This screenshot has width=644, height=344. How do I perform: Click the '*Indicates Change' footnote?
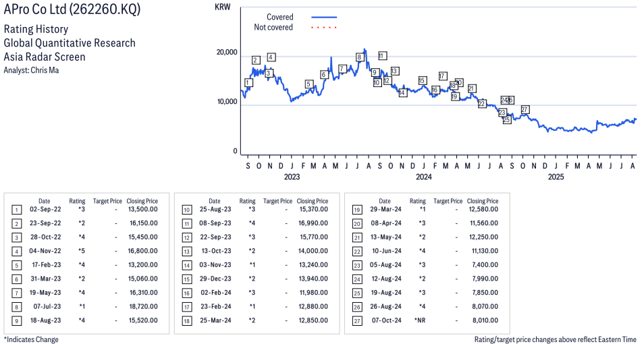pos(31,339)
